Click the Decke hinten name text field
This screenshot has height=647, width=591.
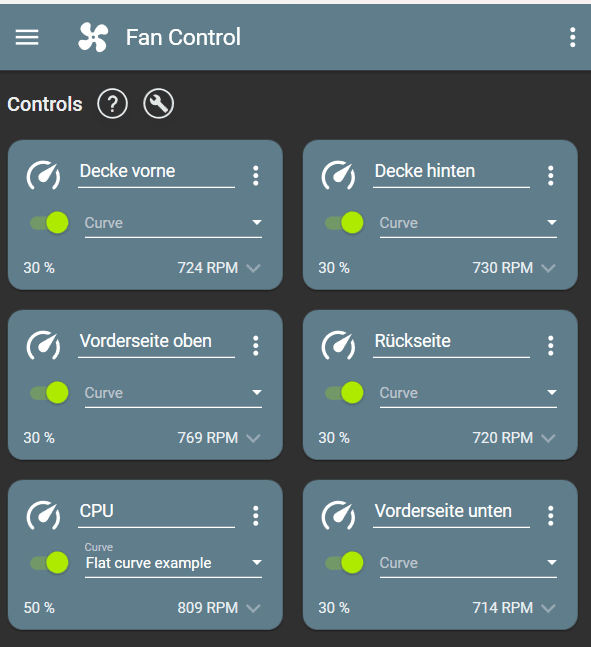(x=451, y=172)
